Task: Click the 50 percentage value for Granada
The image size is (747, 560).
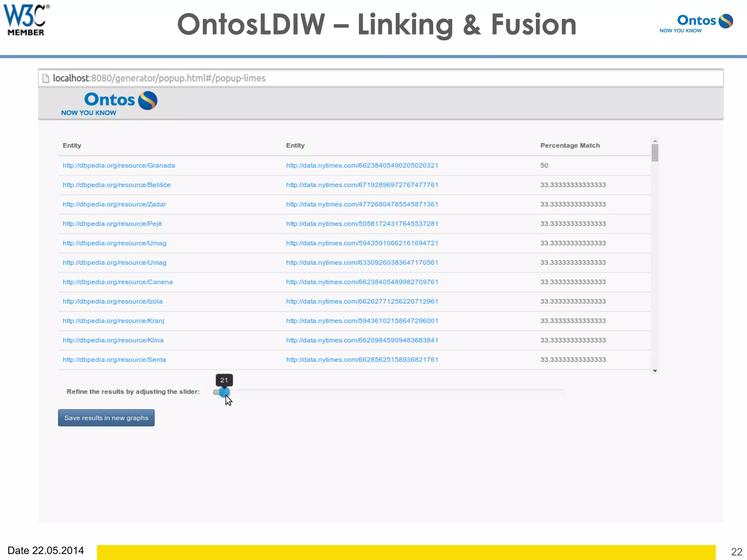Action: click(544, 166)
